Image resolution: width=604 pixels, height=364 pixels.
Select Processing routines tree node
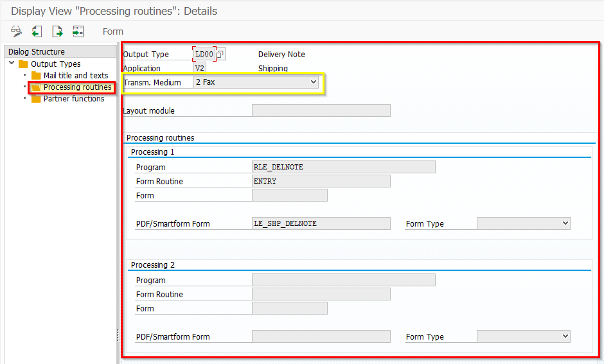point(77,87)
